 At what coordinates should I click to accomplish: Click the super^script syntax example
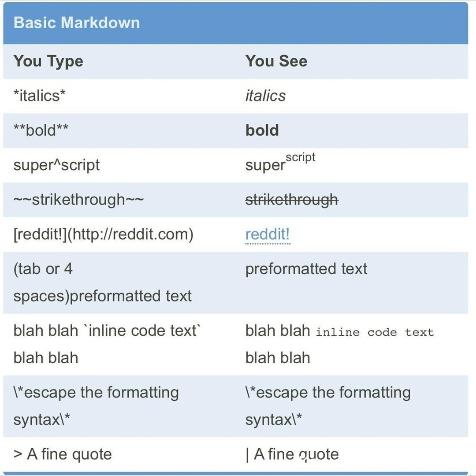pyautogui.click(x=56, y=165)
